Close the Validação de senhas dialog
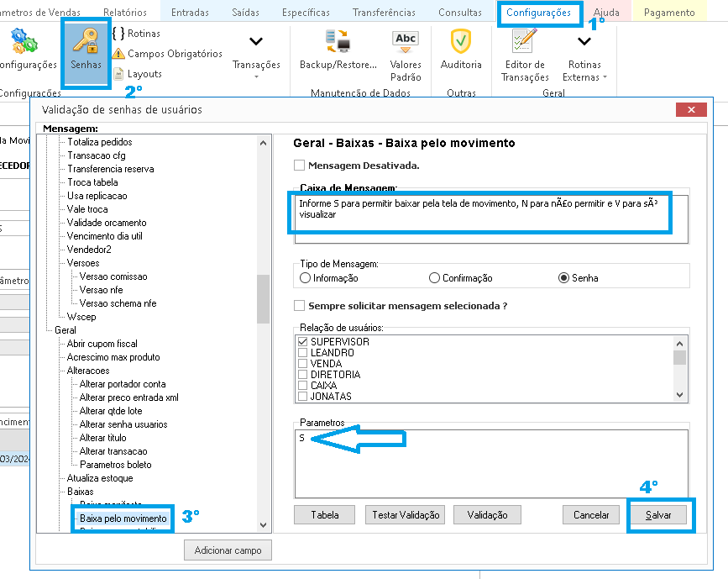Screen dimensions: 728x579 pyautogui.click(x=691, y=110)
